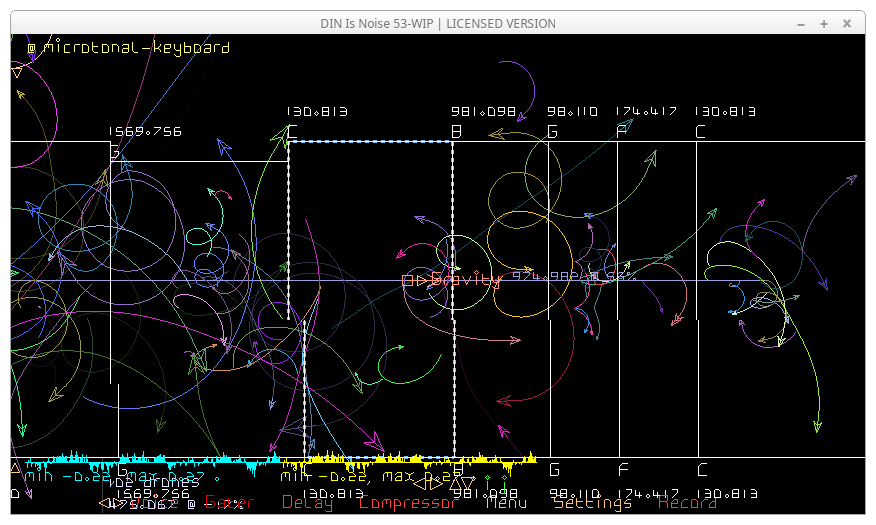876x525 pixels.
Task: Click the top C note label at 130.813 above the dashed range
Action: point(292,131)
